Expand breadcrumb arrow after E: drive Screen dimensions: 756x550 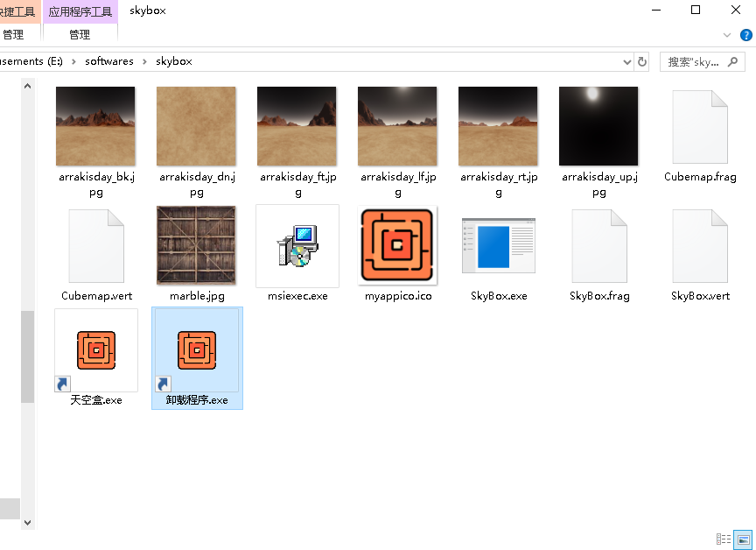click(x=73, y=61)
